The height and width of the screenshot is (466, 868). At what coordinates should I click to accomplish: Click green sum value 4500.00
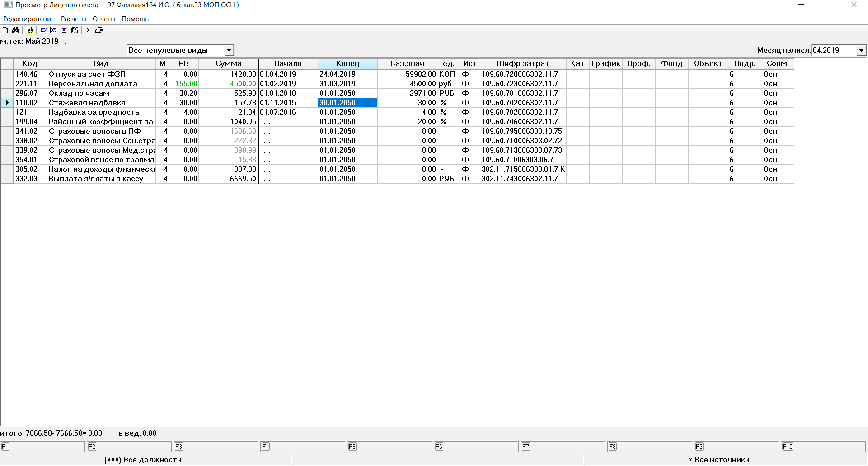[229, 84]
